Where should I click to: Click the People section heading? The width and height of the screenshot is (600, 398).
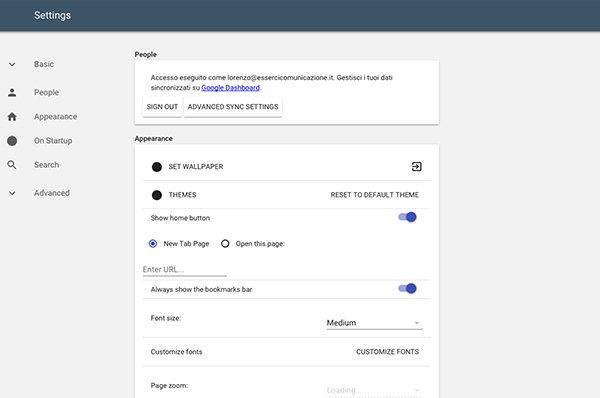coord(145,54)
